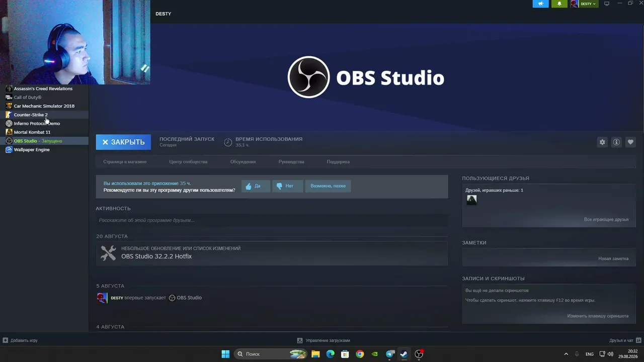
Task: Click the Wallpaper Engine app icon
Action: click(x=9, y=150)
